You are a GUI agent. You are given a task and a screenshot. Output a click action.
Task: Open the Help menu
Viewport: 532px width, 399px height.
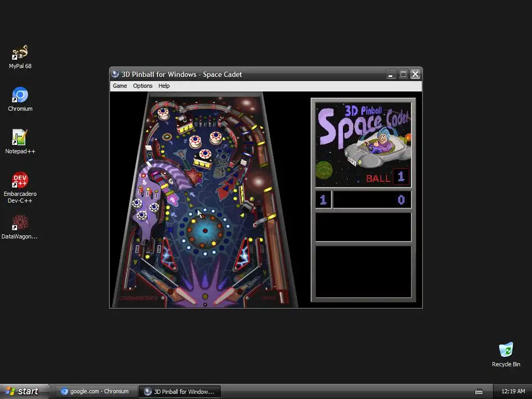click(x=164, y=86)
